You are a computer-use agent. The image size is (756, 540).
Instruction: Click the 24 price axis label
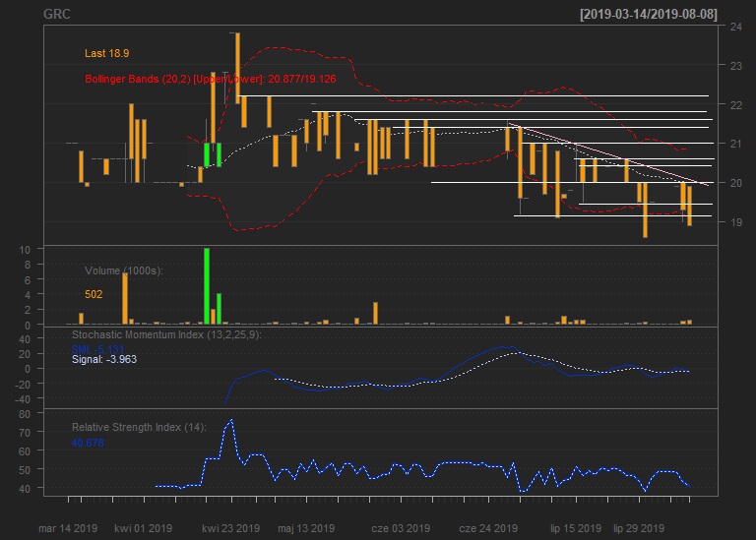(x=734, y=27)
